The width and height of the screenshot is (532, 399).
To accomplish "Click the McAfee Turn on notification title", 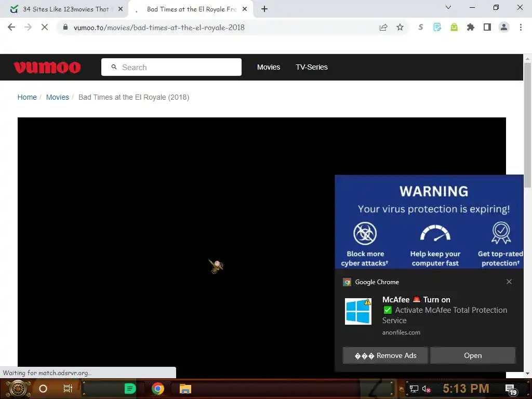I will tap(416, 300).
